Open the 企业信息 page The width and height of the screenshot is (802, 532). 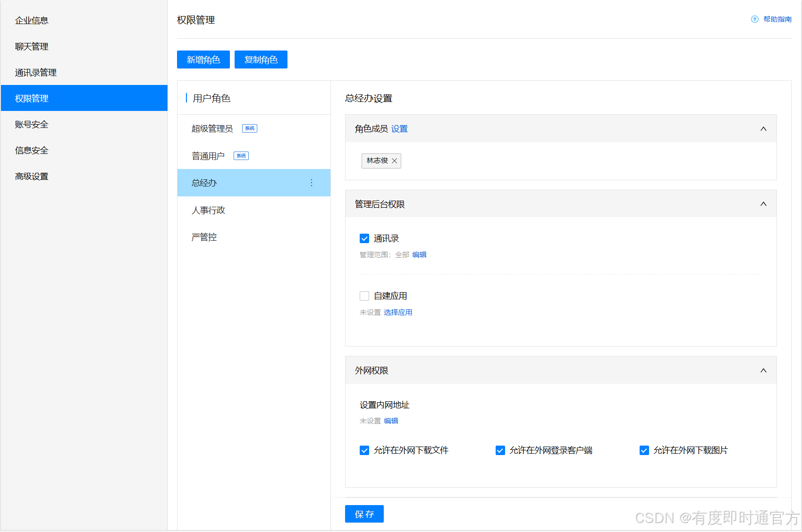coord(32,20)
